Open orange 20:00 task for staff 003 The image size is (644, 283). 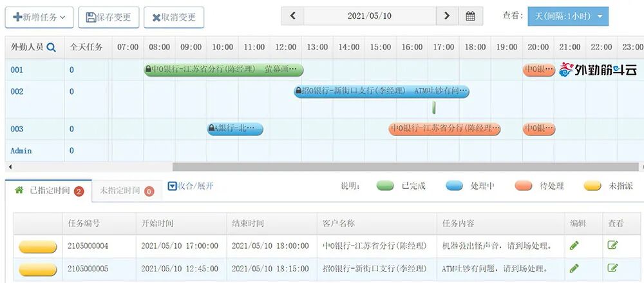[539, 129]
